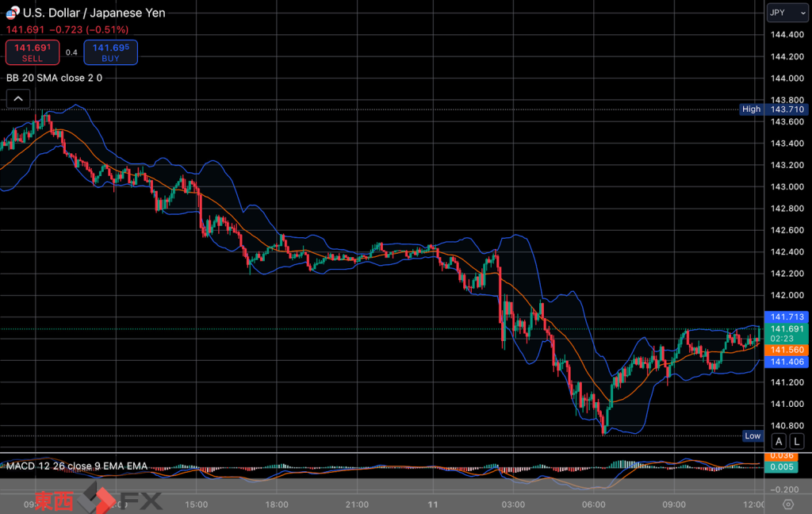
Task: Click the 06:00 time axis label
Action: (x=594, y=504)
